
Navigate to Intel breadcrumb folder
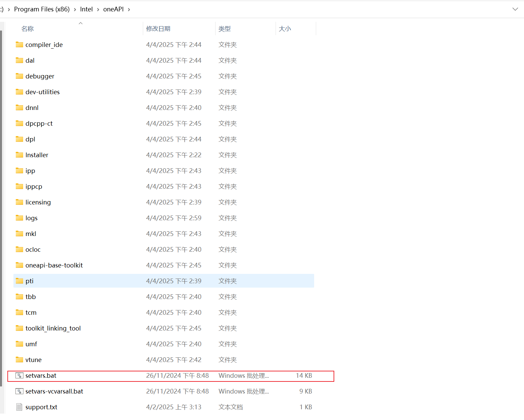[86, 9]
